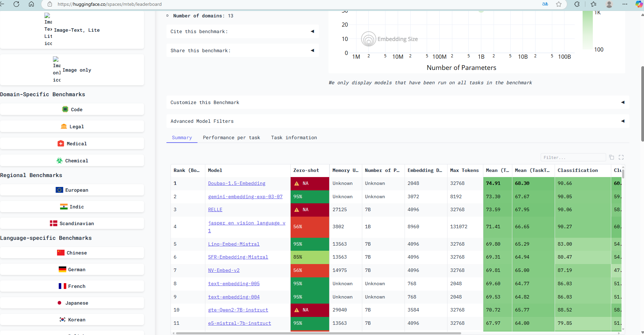Expand the Cite this benchmark section

click(x=243, y=31)
